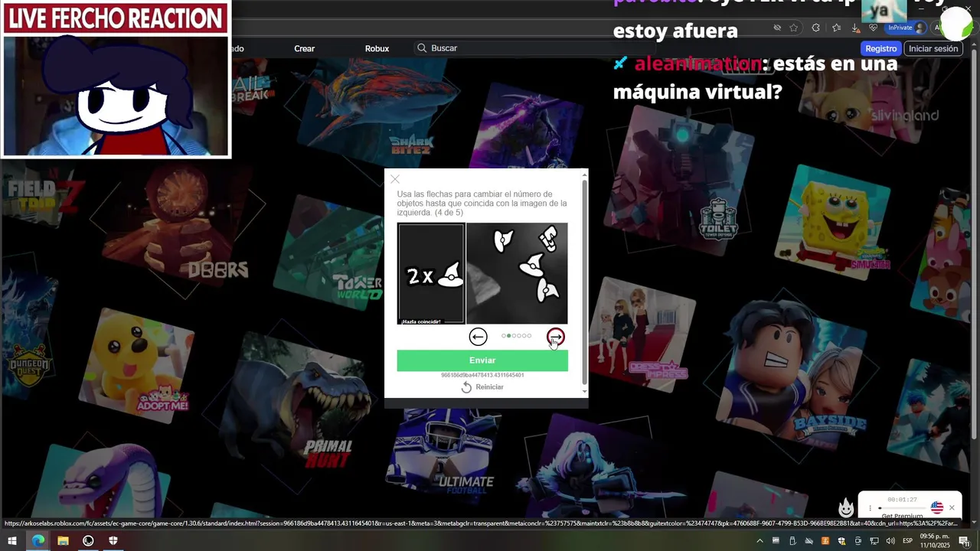This screenshot has height=551, width=980.
Task: Open the clock showing 09:56 p. m.
Action: 935,541
